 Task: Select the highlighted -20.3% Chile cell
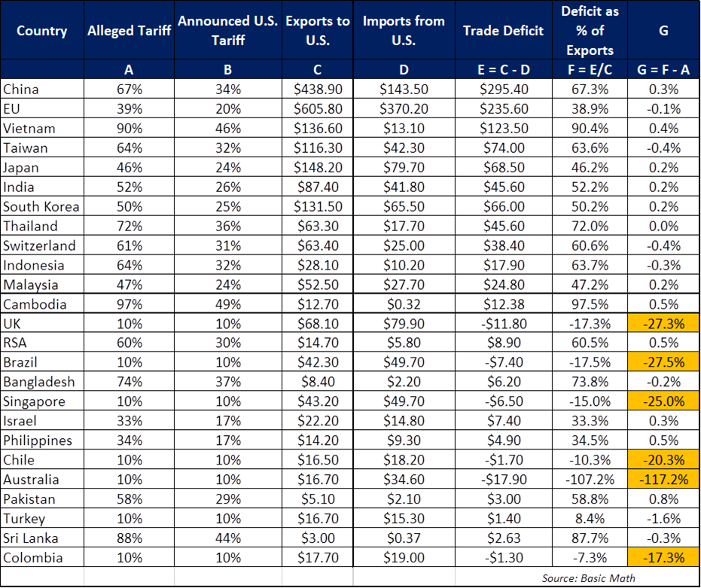click(663, 461)
